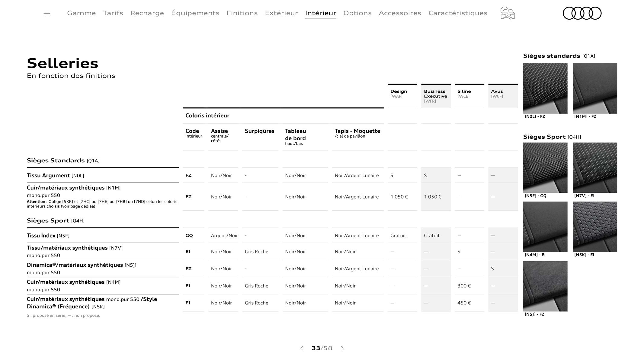Click Gratuit in Business Executive column
644x362 pixels.
coord(432,236)
